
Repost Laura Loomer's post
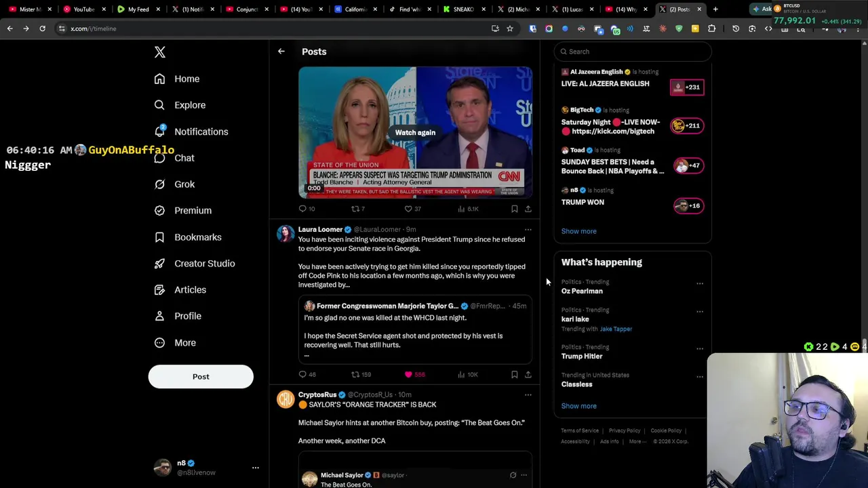360,374
